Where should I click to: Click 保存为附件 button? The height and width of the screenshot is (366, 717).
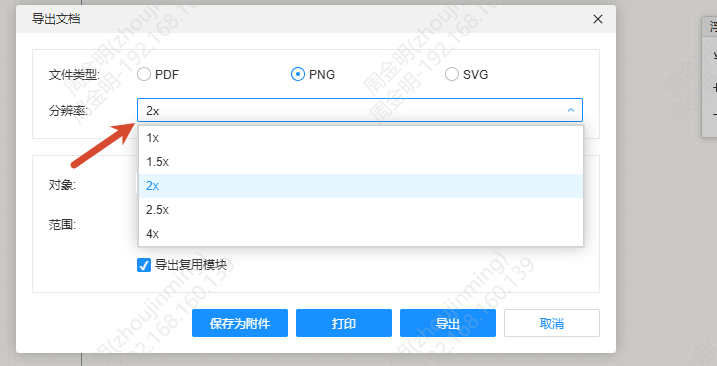[x=240, y=323]
